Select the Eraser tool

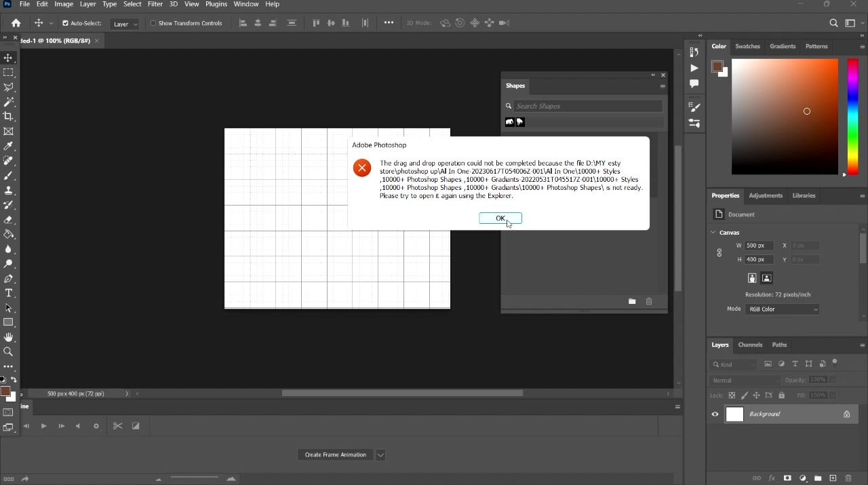point(8,220)
